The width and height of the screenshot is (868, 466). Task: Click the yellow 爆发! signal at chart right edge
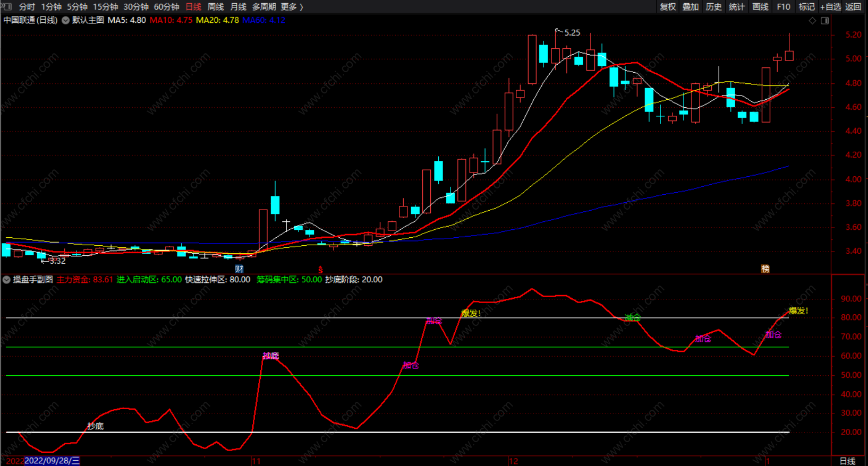pos(798,311)
